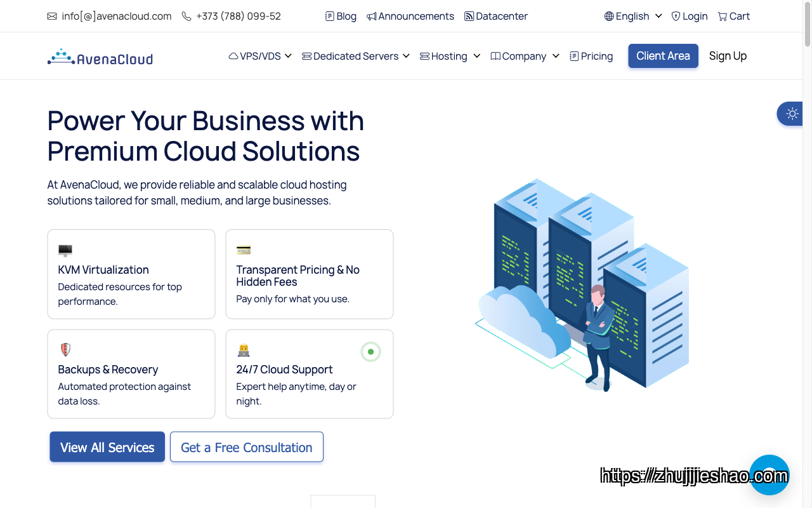Open the Company menu item
This screenshot has height=508, width=812.
click(x=525, y=56)
